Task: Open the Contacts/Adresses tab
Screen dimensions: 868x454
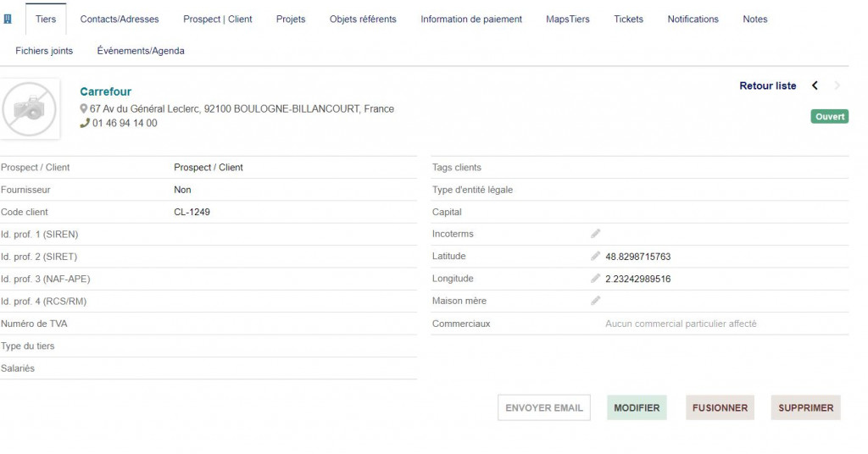Action: click(120, 19)
